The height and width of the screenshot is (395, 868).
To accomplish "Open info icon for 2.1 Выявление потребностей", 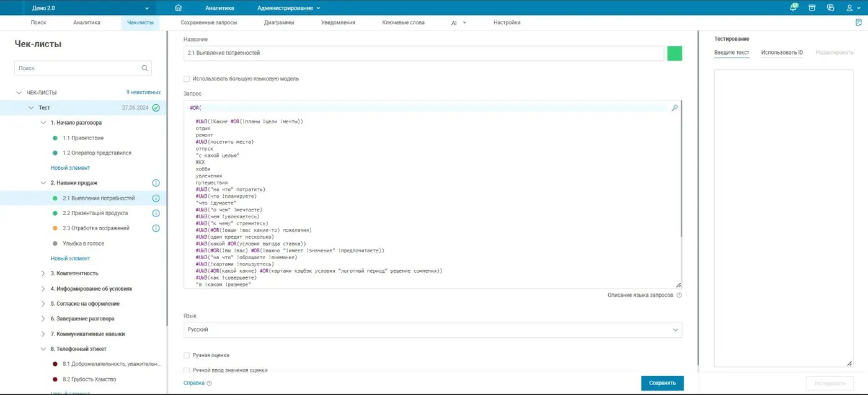I will tap(156, 198).
